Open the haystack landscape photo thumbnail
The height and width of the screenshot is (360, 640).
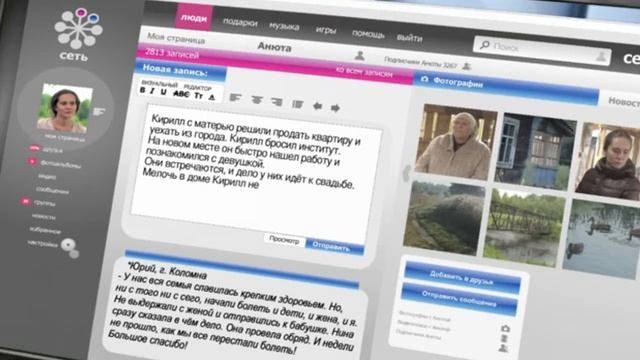click(x=444, y=218)
